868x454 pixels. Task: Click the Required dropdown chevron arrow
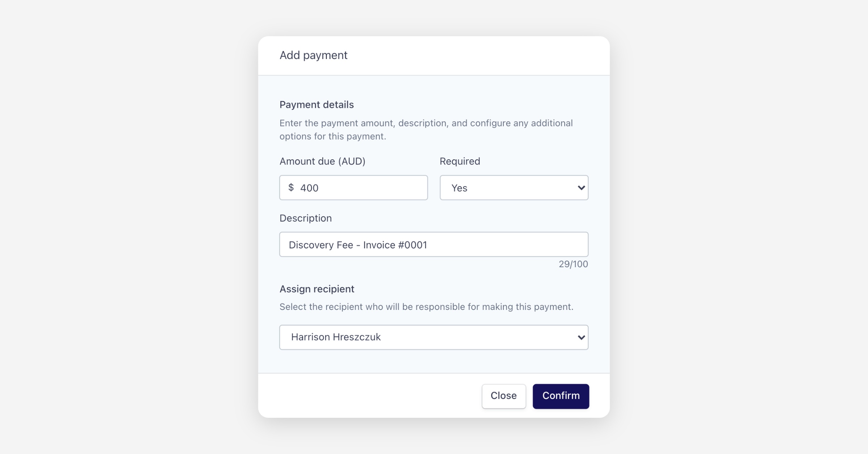click(x=581, y=188)
